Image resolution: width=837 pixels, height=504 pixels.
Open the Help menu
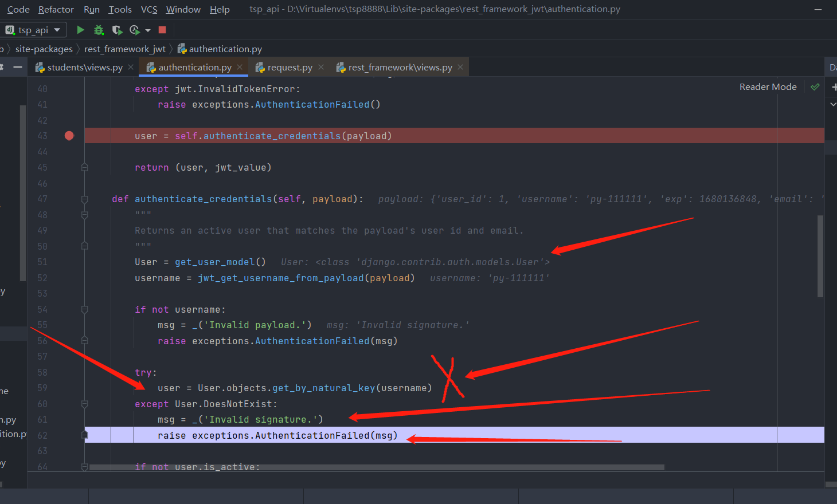pos(220,9)
